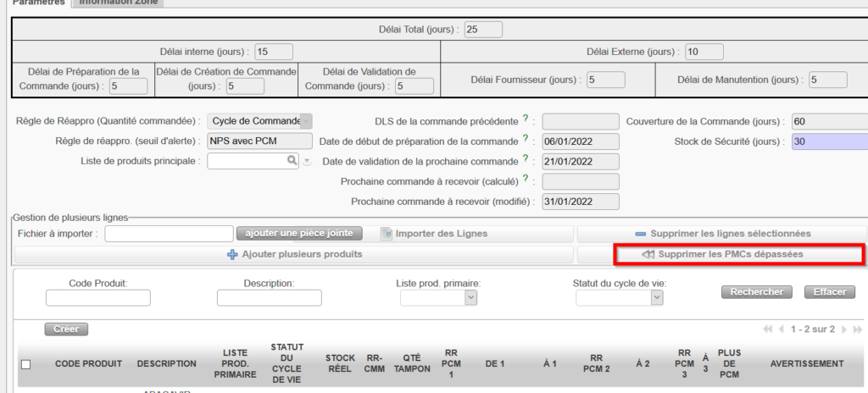Tick the select-all checkbox in table header
868x393 pixels.
[x=25, y=364]
